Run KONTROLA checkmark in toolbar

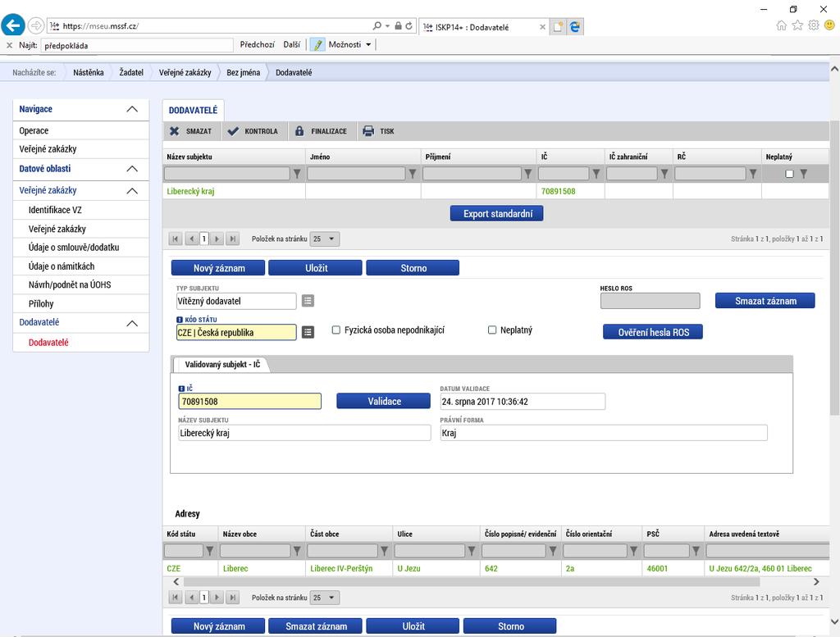233,131
